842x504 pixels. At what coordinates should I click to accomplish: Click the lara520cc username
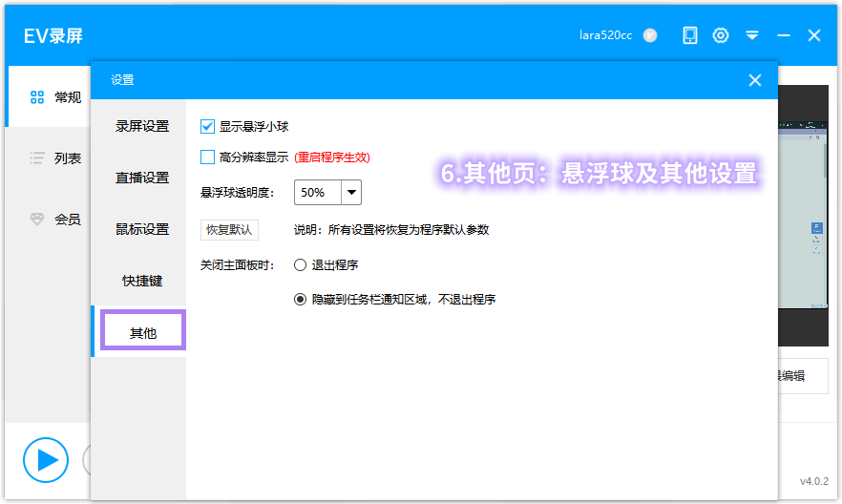605,35
